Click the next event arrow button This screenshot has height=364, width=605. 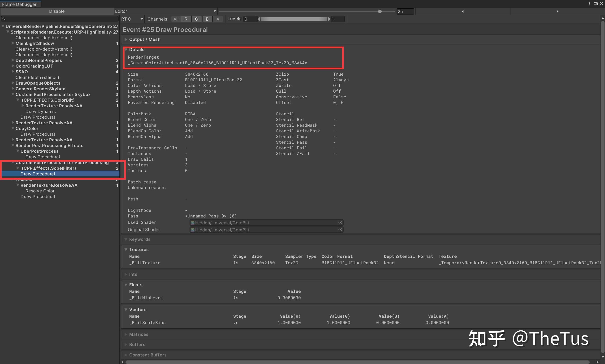point(557,11)
